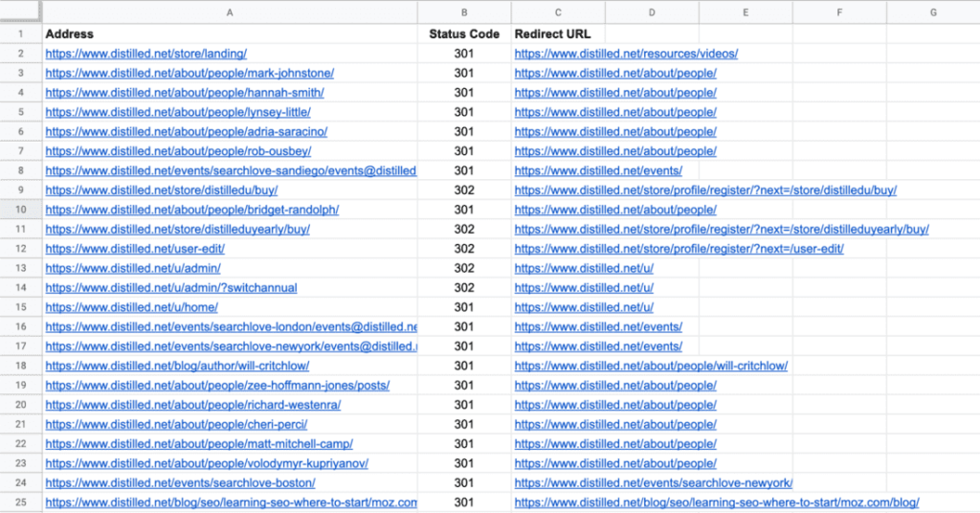Screen dimensions: 980x513
Task: Open the mark-johnstone address link
Action: (189, 73)
